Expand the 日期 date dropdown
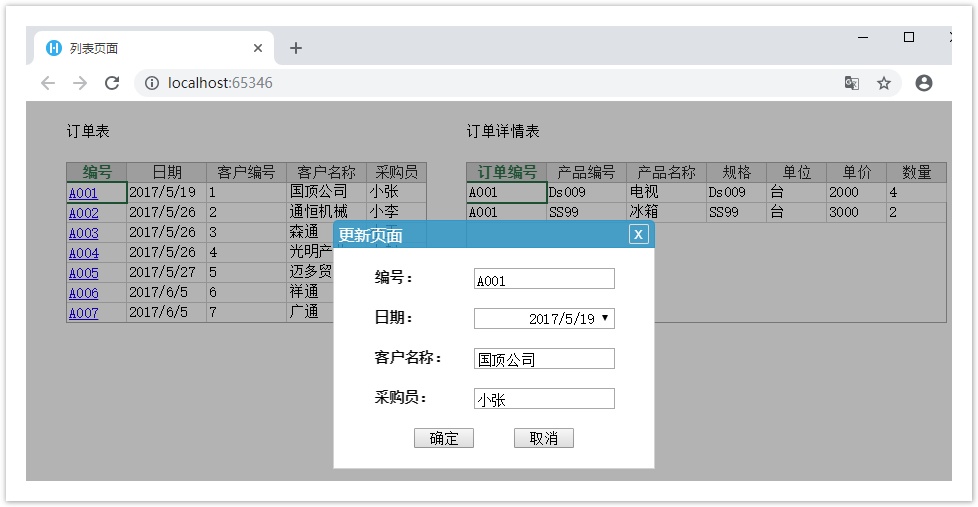The width and height of the screenshot is (978, 507). [x=605, y=318]
